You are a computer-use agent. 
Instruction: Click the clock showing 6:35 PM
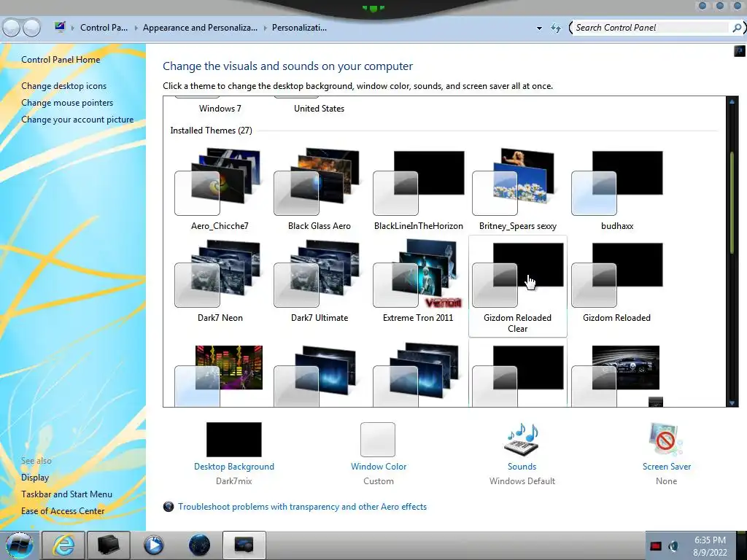coord(710,546)
